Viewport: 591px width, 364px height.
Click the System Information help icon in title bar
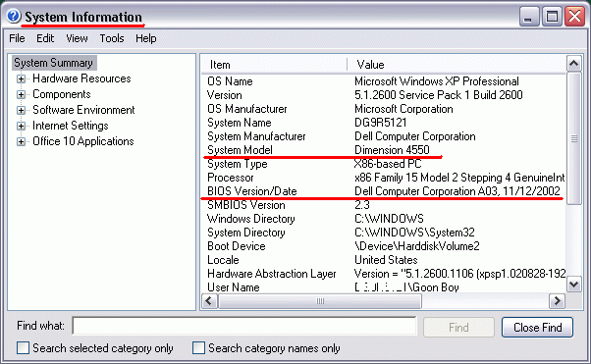coord(14,17)
